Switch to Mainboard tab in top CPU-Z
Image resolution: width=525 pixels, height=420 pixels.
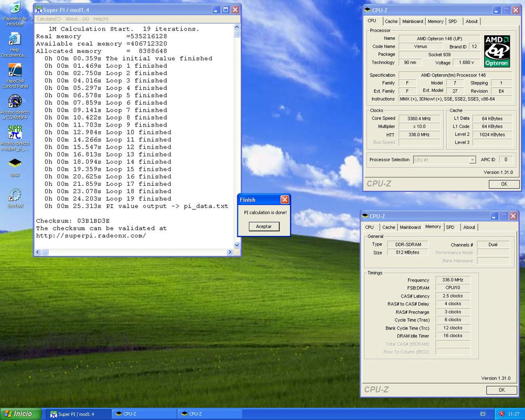[x=413, y=22]
